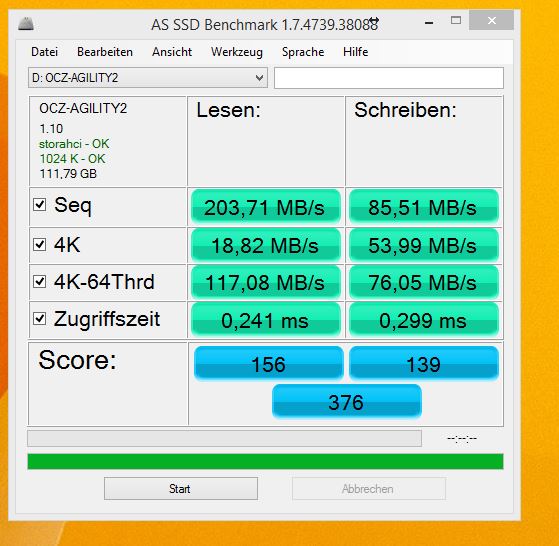
Task: Maximize the AS SSD Benchmark window
Action: 456,21
